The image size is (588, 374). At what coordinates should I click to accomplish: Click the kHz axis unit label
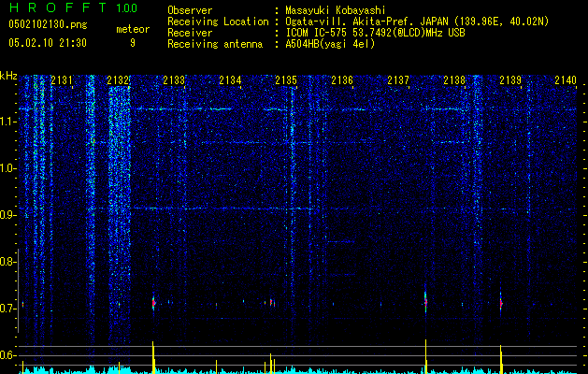pos(8,76)
